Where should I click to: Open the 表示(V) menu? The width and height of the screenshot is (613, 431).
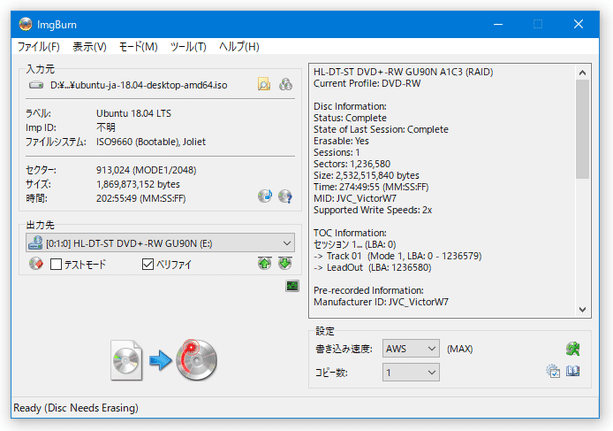click(90, 47)
